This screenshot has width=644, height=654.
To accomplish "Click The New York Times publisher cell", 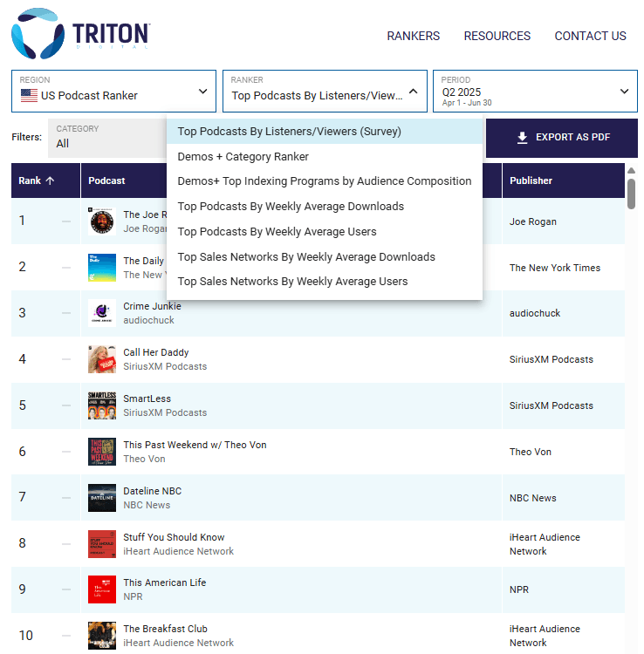I will (555, 268).
